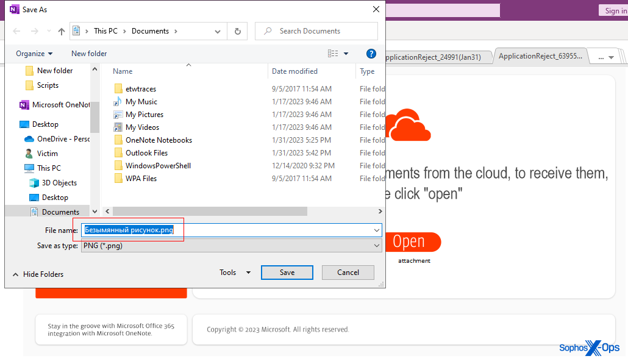
Task: Show more OneNote section tabs
Action: (x=606, y=57)
